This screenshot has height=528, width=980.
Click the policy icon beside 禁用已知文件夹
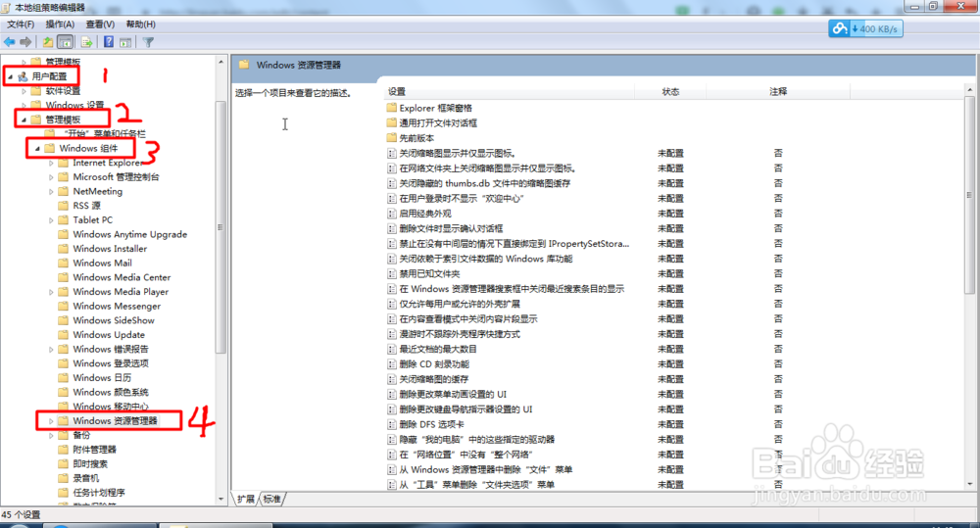[x=392, y=273]
